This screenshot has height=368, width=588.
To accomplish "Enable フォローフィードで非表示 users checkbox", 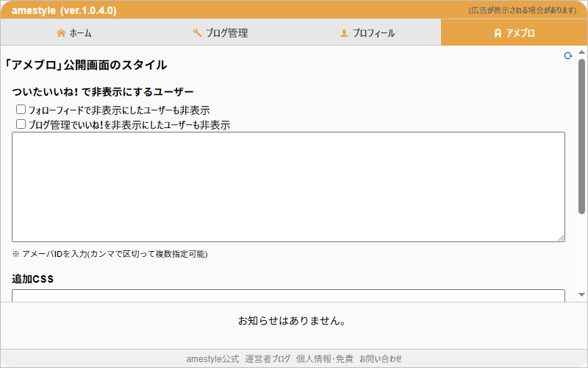I will tap(21, 110).
